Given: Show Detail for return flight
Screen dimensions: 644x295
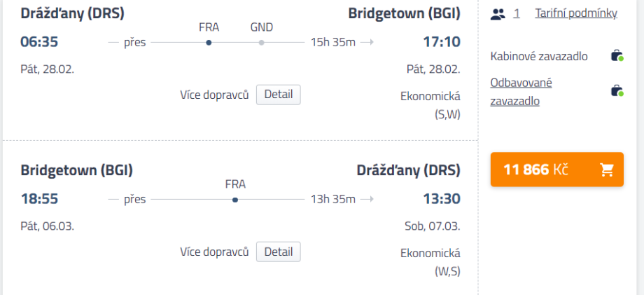Looking at the screenshot, I should [278, 252].
